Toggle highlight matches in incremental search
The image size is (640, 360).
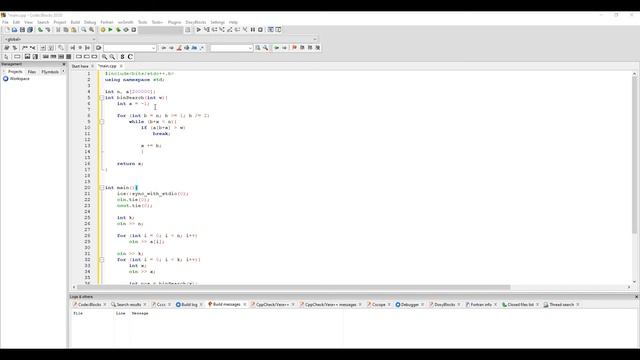click(x=179, y=48)
